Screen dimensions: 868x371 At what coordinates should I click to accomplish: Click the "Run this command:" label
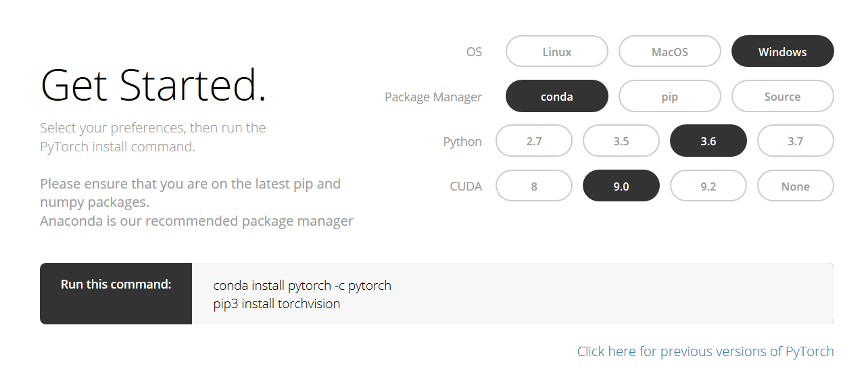[116, 284]
